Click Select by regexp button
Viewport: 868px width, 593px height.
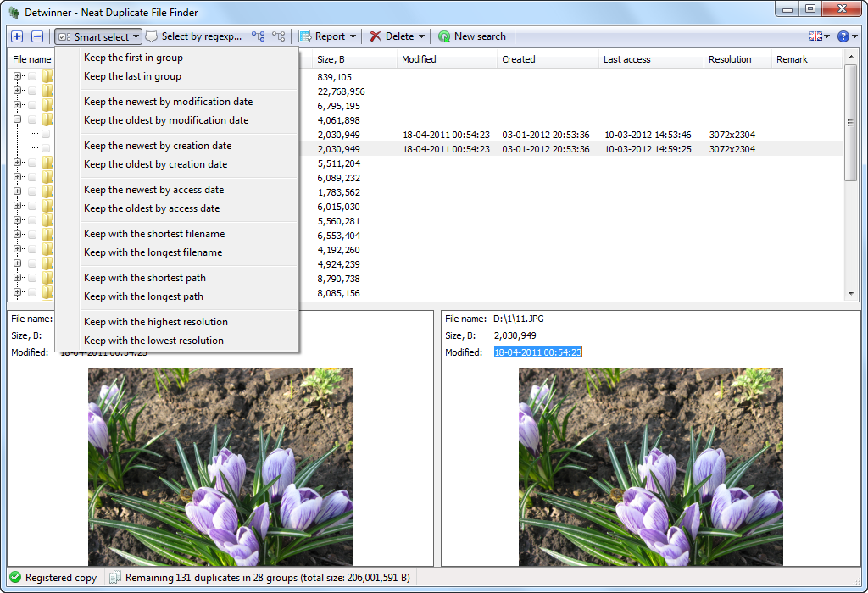tap(193, 36)
